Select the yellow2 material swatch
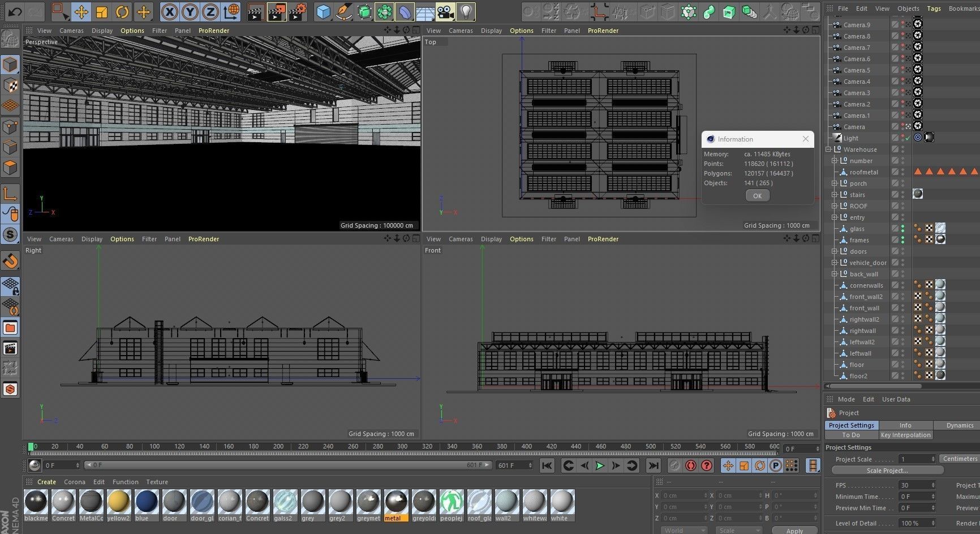The height and width of the screenshot is (534, 980). (119, 505)
